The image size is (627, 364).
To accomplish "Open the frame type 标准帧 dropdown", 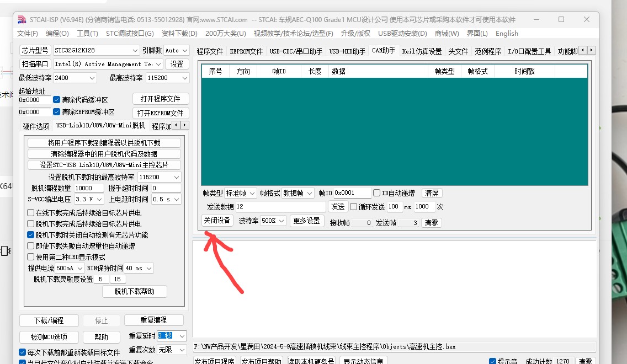I will pyautogui.click(x=240, y=194).
